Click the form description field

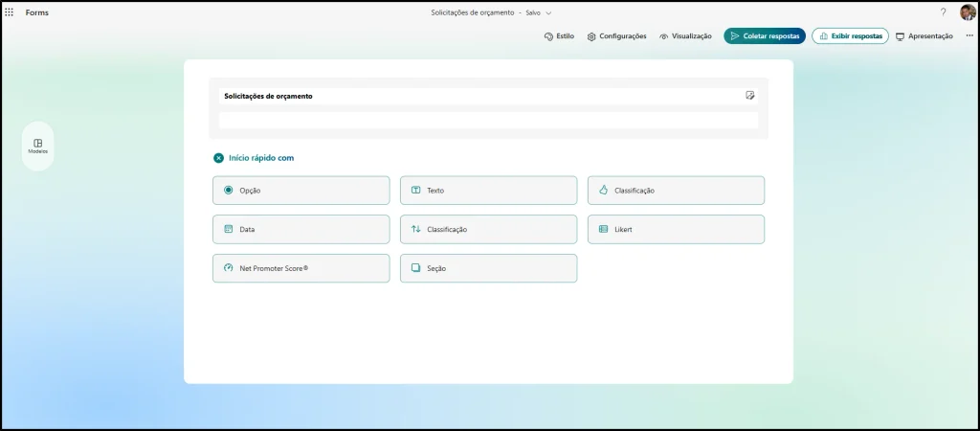tap(488, 120)
